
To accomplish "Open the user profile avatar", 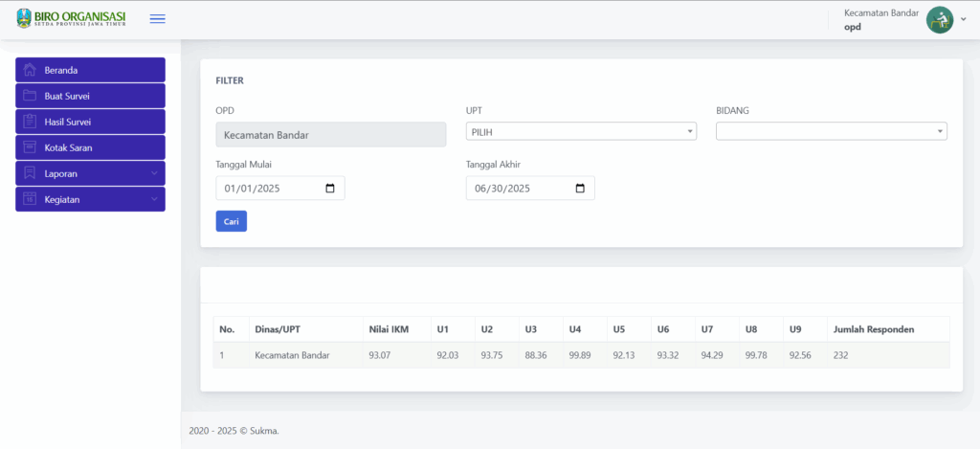I will [x=940, y=20].
